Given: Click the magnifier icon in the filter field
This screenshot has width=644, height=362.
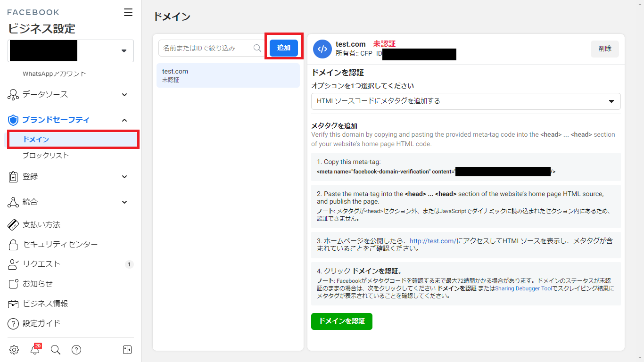Looking at the screenshot, I should 257,48.
